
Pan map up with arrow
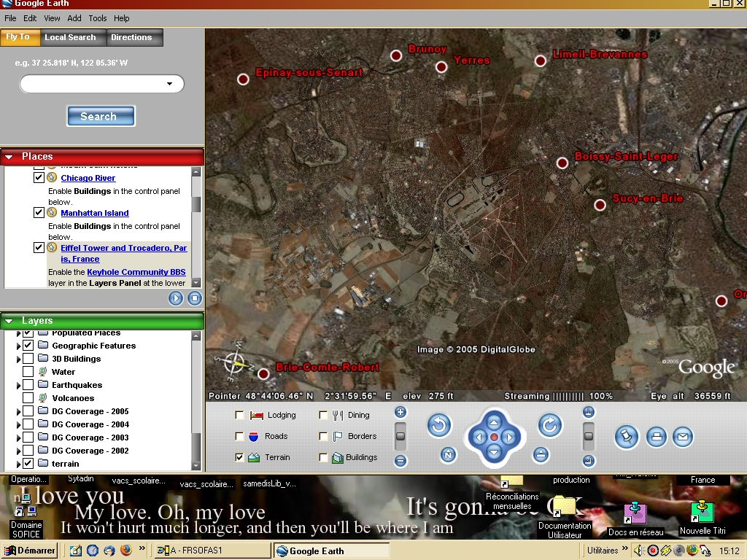494,422
